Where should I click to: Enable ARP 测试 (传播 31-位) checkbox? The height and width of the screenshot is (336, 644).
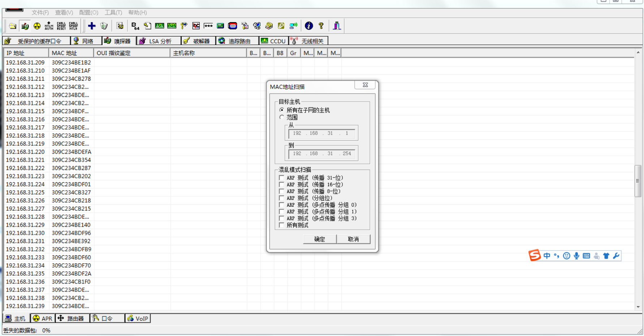pos(282,178)
